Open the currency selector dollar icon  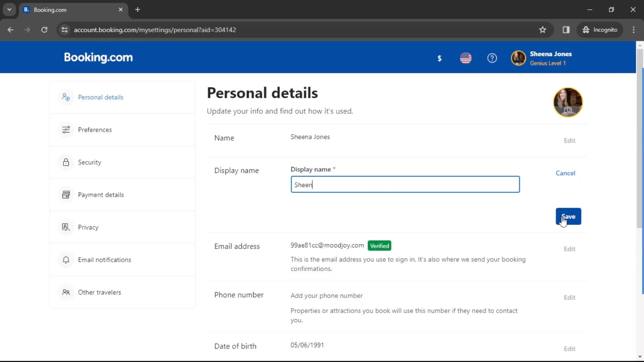point(440,58)
